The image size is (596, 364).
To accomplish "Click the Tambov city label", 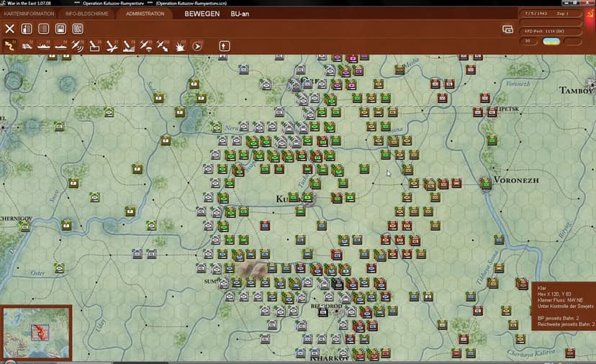I will [576, 91].
